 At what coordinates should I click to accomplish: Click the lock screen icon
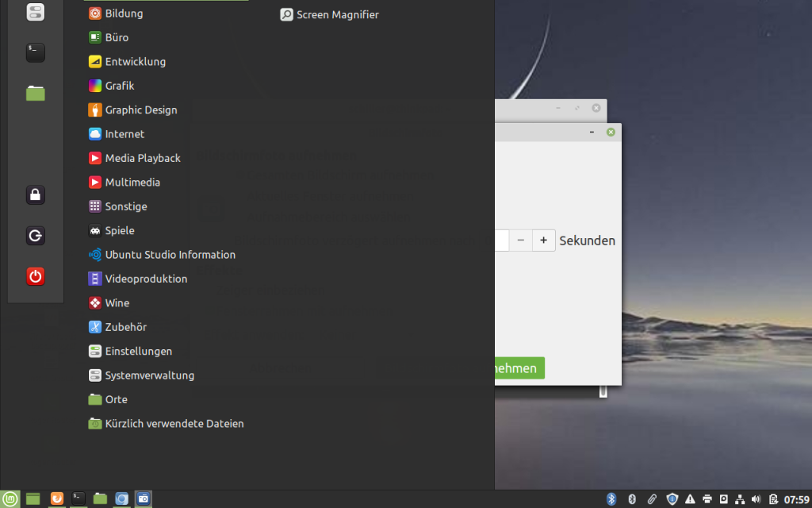tap(35, 194)
